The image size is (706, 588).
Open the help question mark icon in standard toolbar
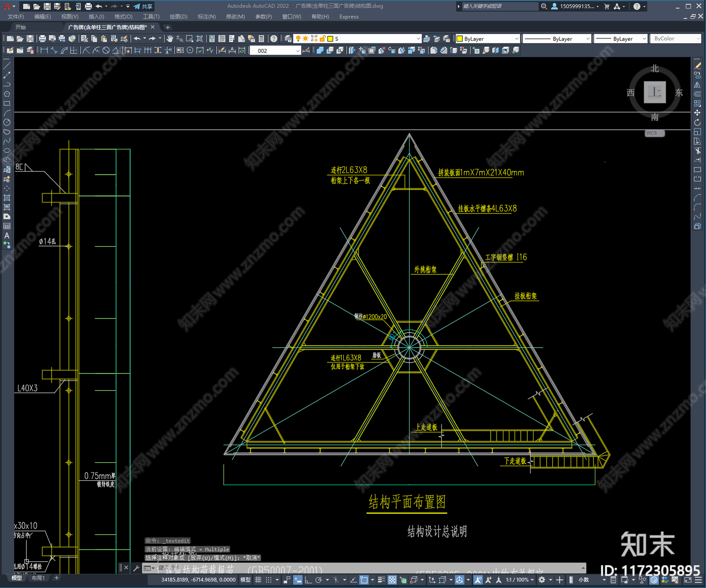coord(274,39)
